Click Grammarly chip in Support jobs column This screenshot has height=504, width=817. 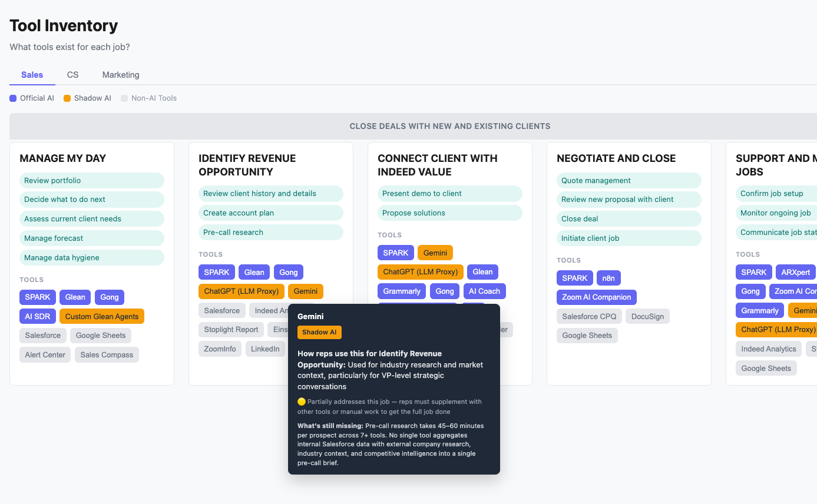click(x=760, y=311)
